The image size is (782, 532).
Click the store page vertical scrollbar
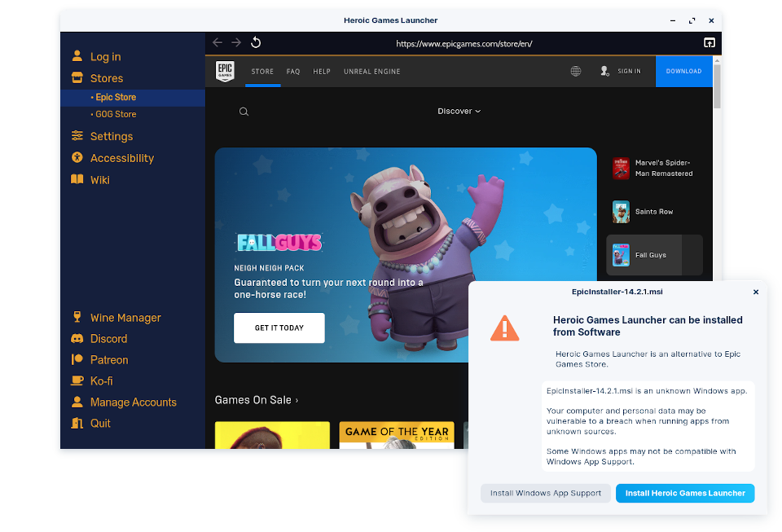coord(717,86)
